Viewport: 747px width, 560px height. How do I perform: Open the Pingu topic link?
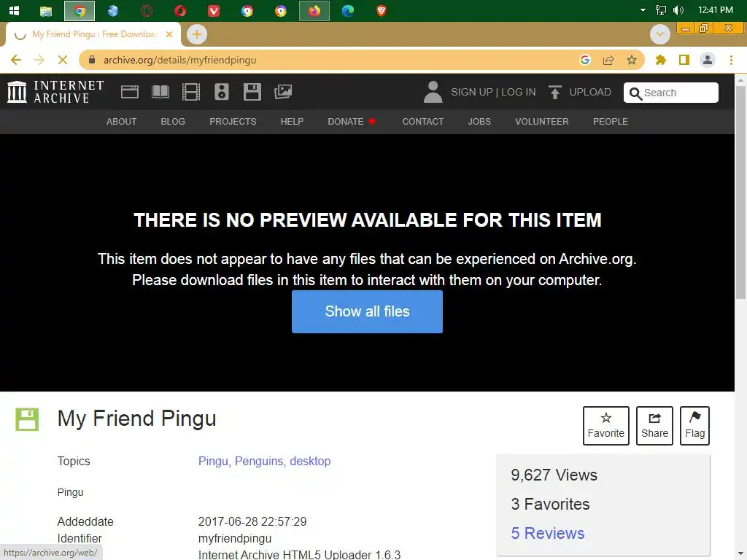pos(213,461)
